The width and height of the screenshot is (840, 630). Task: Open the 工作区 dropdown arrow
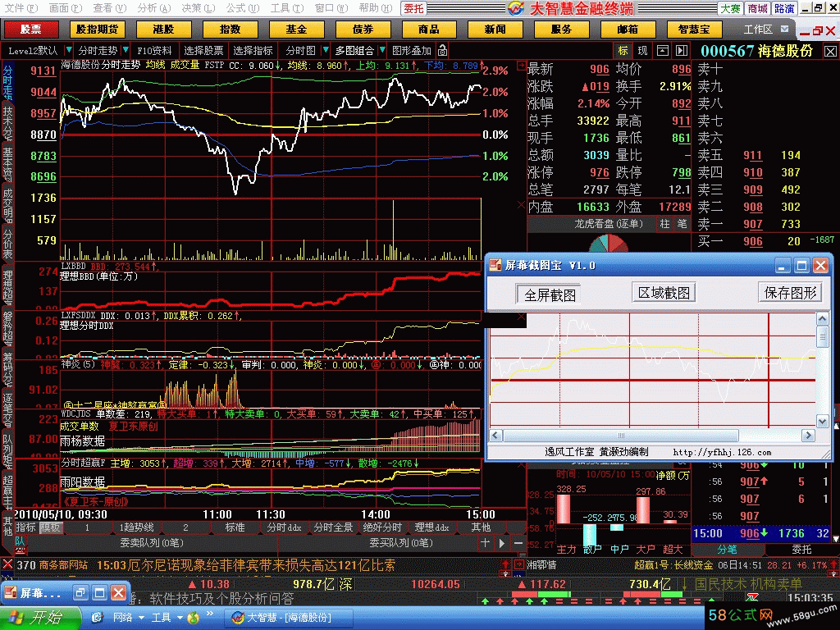pos(785,29)
